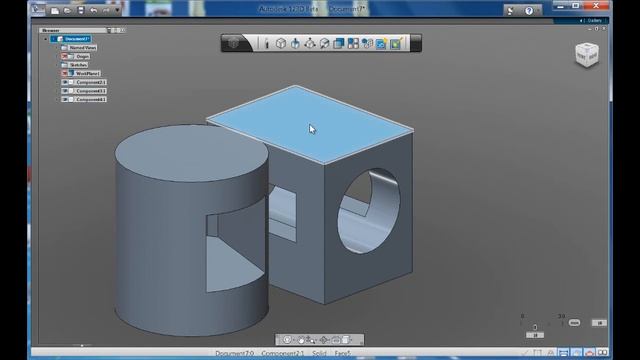Viewport: 640px width, 360px height.
Task: Click the Help question mark icon
Action: click(529, 11)
